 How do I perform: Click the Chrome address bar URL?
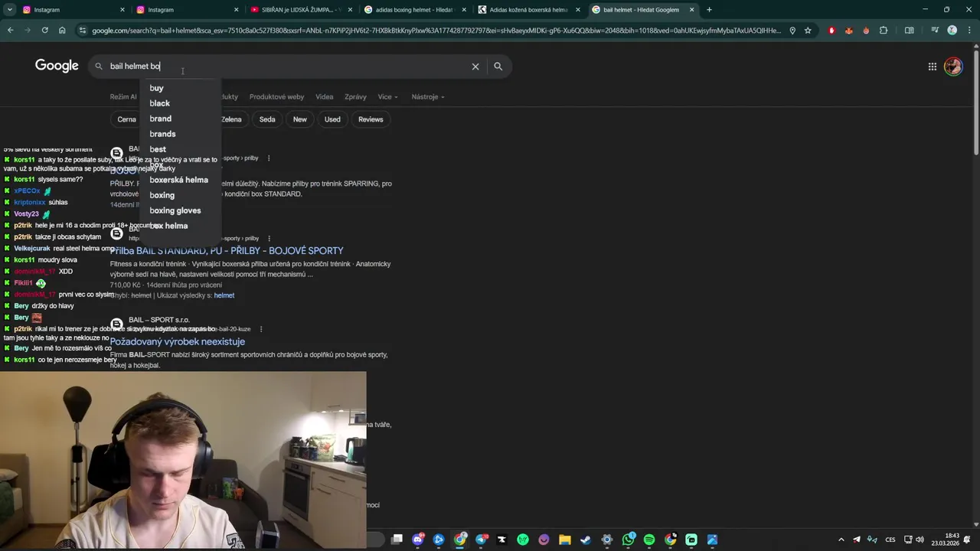click(436, 31)
